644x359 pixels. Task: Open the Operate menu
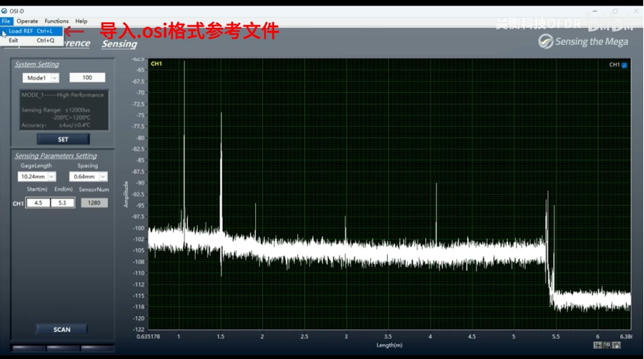tap(27, 21)
